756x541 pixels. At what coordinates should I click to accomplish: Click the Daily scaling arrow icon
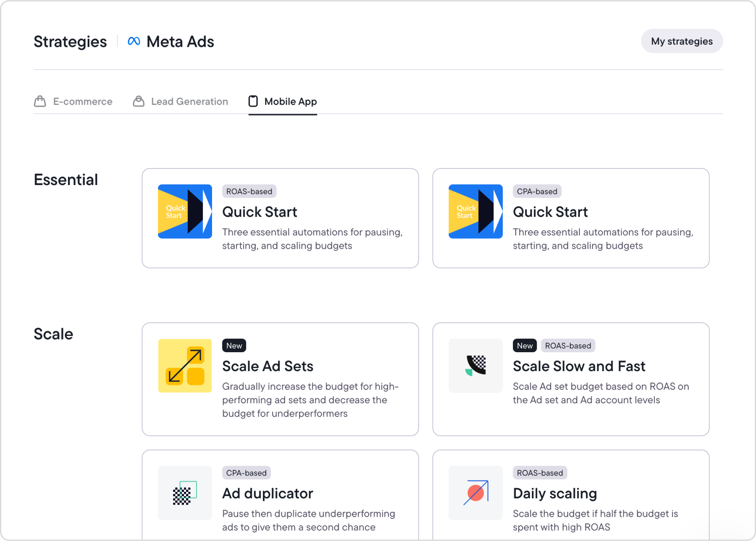476,493
